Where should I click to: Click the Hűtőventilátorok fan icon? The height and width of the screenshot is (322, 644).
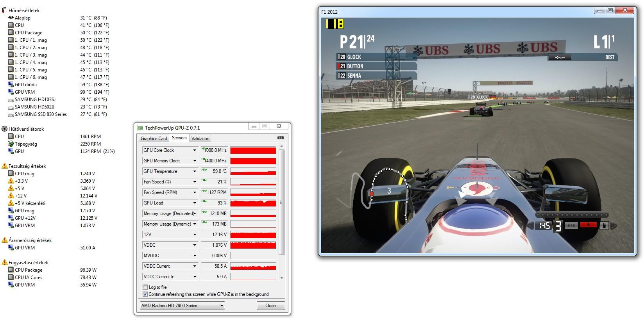click(5, 129)
